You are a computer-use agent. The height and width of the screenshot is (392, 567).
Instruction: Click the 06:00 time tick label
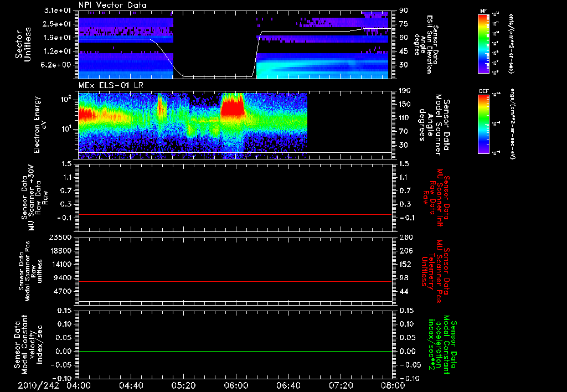click(x=236, y=385)
